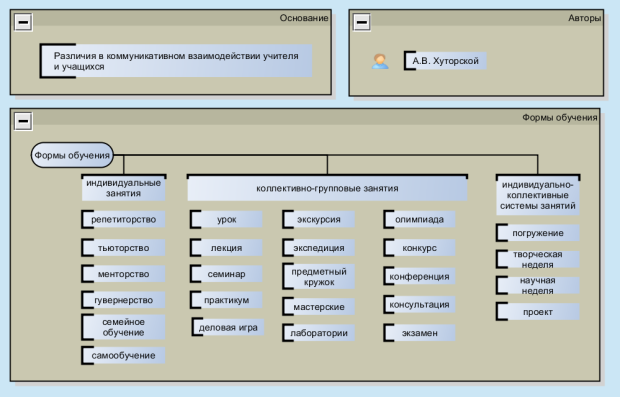Screen dimensions: 620x397
Task: Click the менторство node
Action: 123,274
